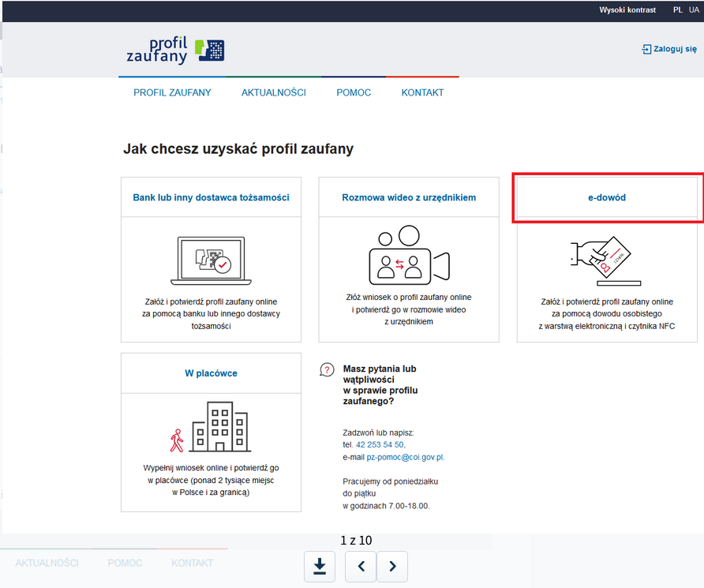Click the question mark speech bubble icon

click(x=327, y=370)
